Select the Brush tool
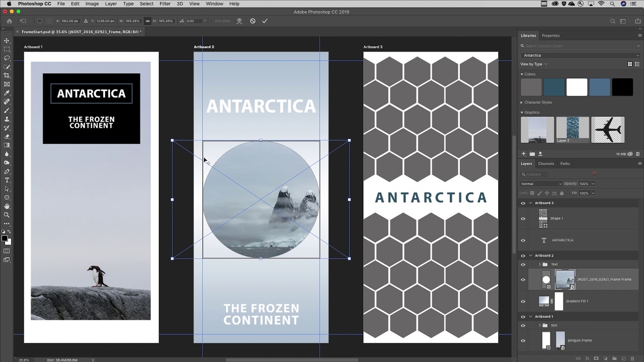The width and height of the screenshot is (644, 362). (7, 110)
